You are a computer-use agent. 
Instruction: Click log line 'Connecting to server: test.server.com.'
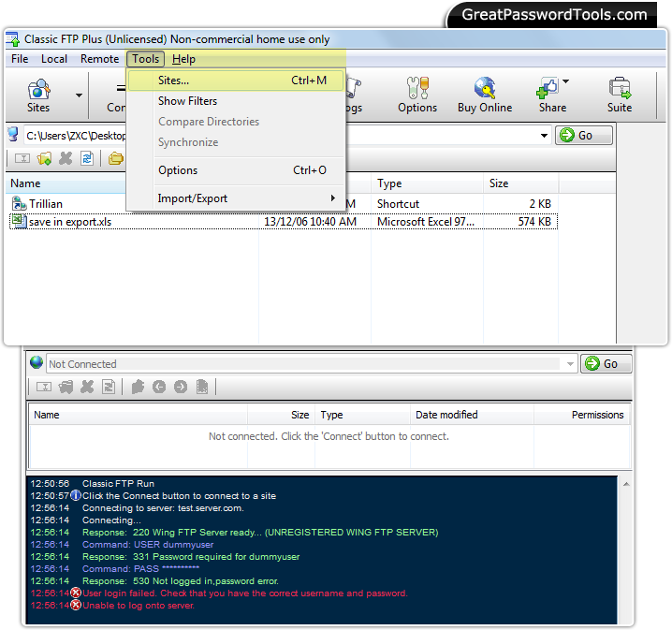pyautogui.click(x=163, y=508)
